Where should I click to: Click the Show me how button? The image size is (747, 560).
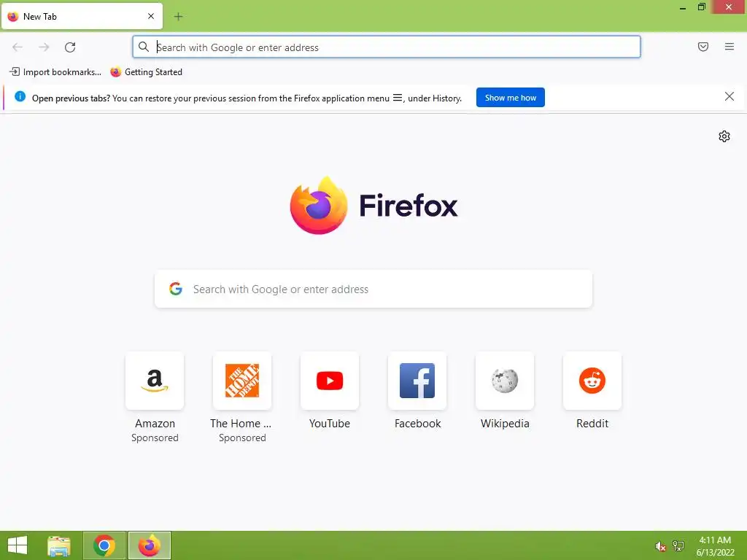[510, 98]
